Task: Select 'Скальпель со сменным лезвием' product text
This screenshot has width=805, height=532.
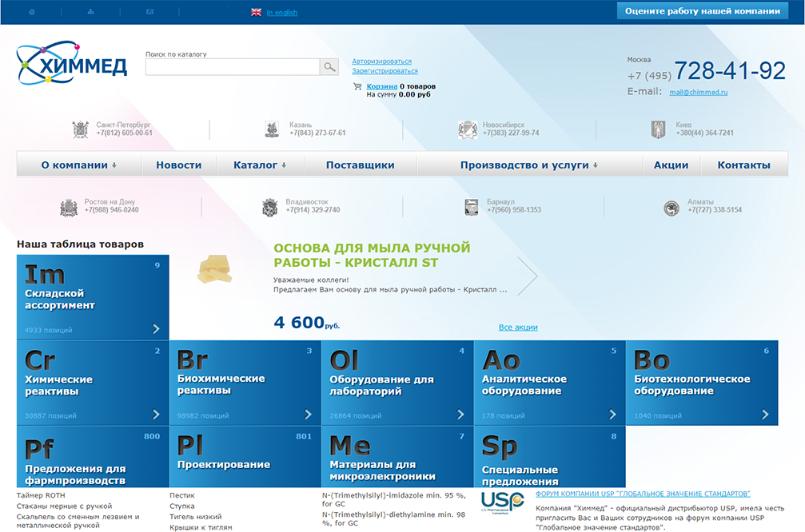Action: [x=78, y=521]
